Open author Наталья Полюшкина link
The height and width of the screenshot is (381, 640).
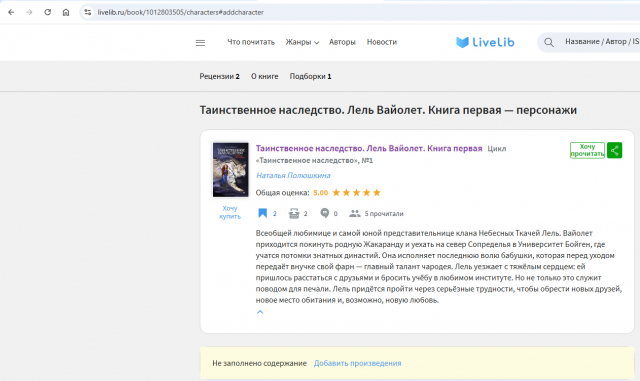pyautogui.click(x=293, y=175)
